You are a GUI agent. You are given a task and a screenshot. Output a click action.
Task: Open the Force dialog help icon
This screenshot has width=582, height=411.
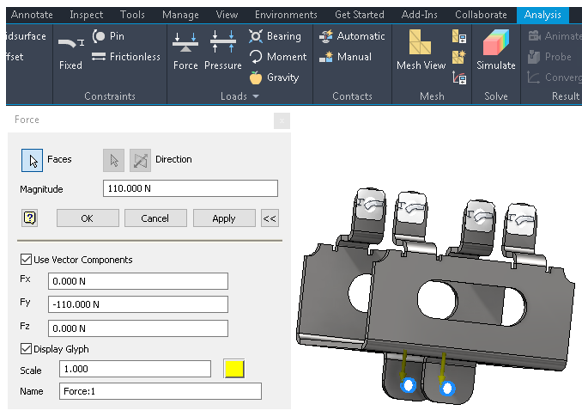29,218
